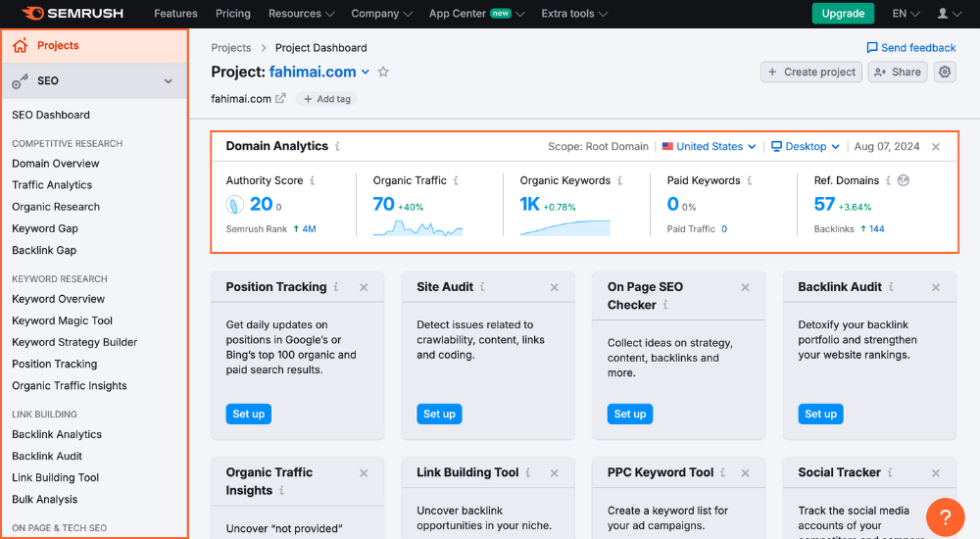Click info icon beside Domain Analytics title

coord(338,146)
